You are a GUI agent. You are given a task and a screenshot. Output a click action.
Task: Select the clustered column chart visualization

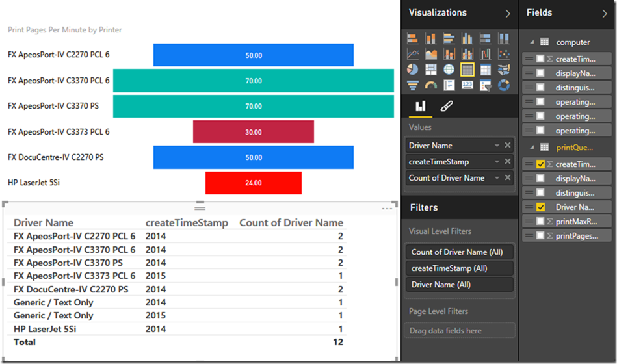click(467, 38)
